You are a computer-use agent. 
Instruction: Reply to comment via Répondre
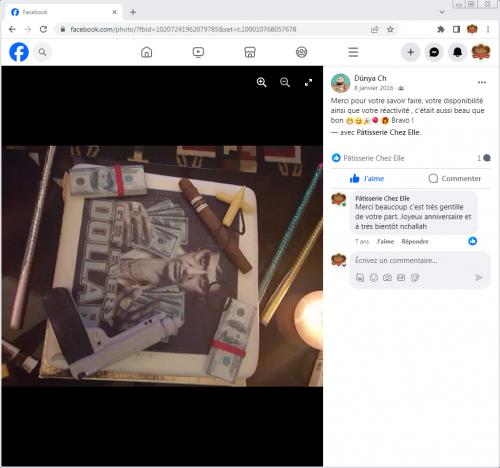pos(415,241)
